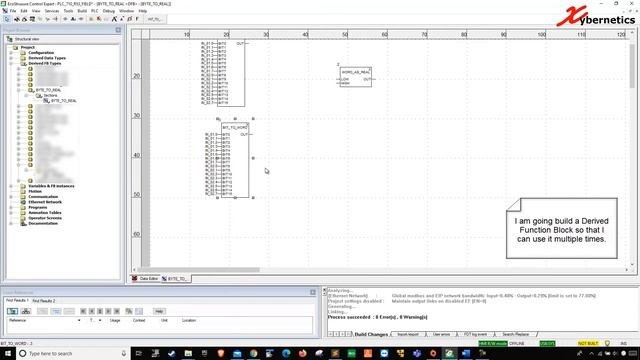
Task: Open the Reference column filter dropdown
Action: (79, 320)
